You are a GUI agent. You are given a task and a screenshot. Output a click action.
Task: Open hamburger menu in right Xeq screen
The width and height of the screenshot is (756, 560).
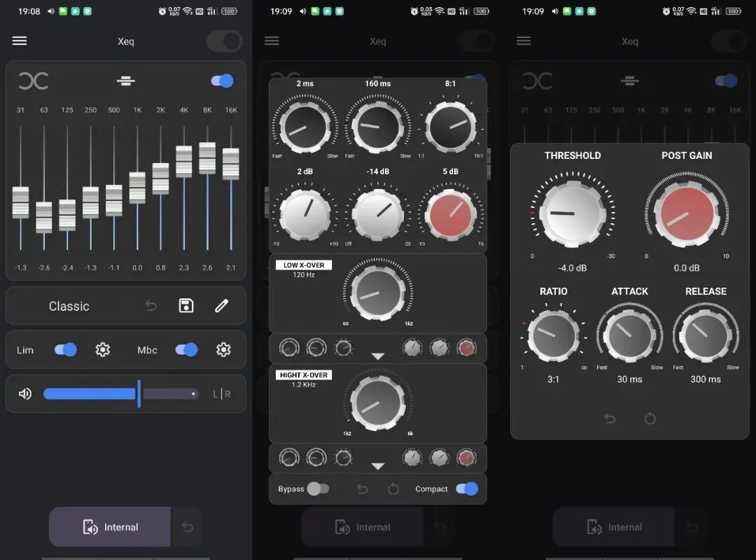[x=524, y=41]
